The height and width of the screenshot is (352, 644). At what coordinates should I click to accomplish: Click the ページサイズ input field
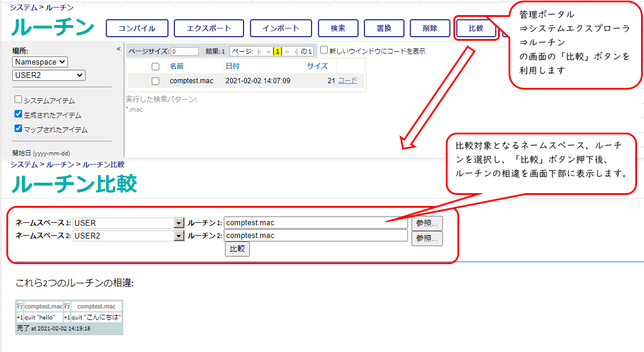click(185, 51)
